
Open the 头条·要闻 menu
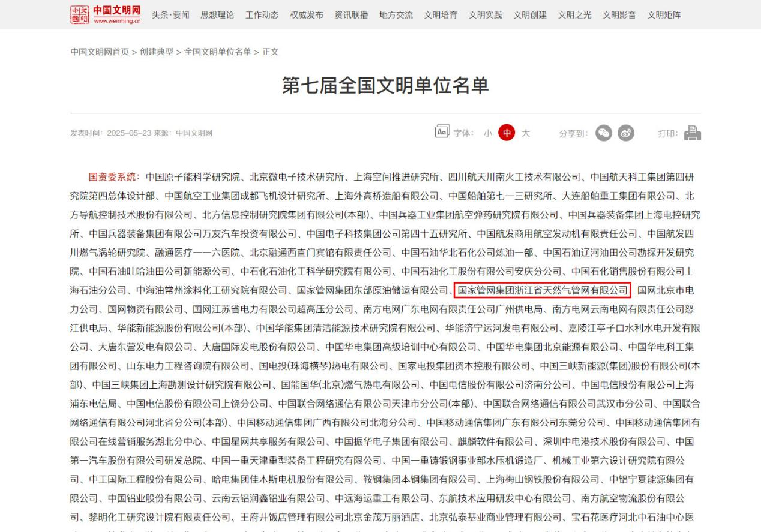click(x=170, y=15)
